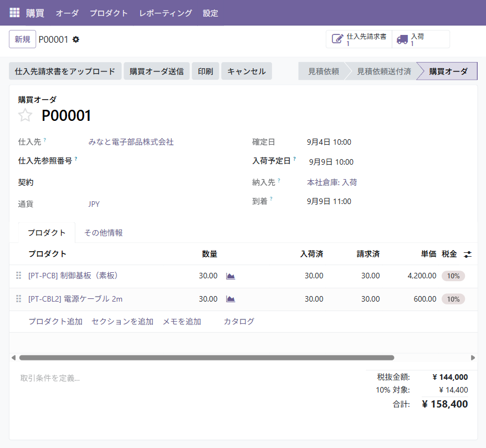
Task: Click セクションを追加 link
Action: [x=122, y=322]
